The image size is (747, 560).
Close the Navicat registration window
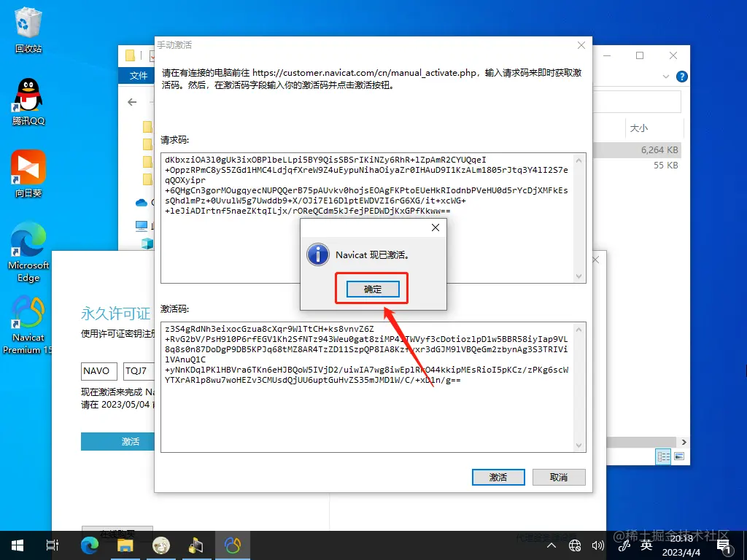pyautogui.click(x=595, y=260)
